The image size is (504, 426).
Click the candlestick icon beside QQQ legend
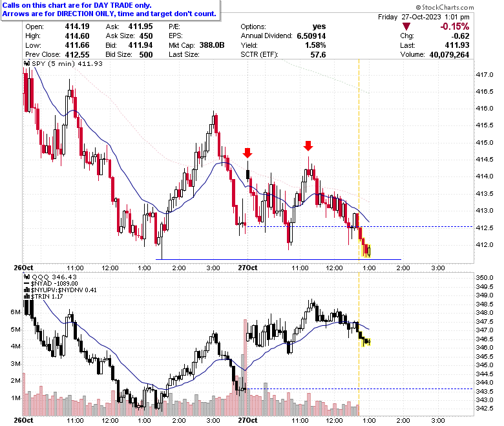point(27,277)
